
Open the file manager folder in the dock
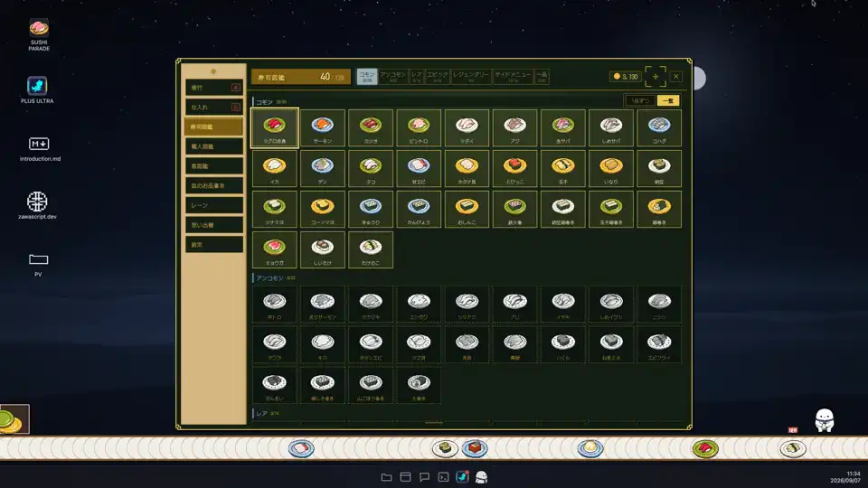(386, 477)
